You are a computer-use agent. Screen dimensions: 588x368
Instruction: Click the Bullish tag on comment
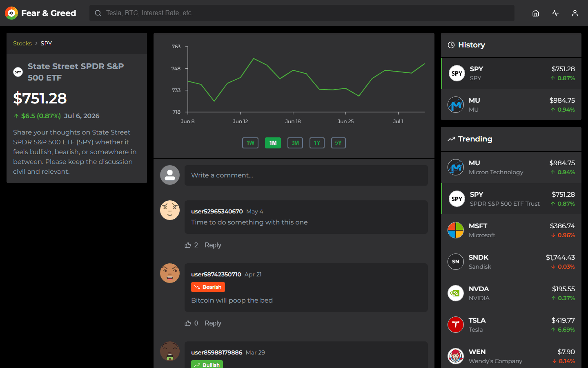point(207,364)
